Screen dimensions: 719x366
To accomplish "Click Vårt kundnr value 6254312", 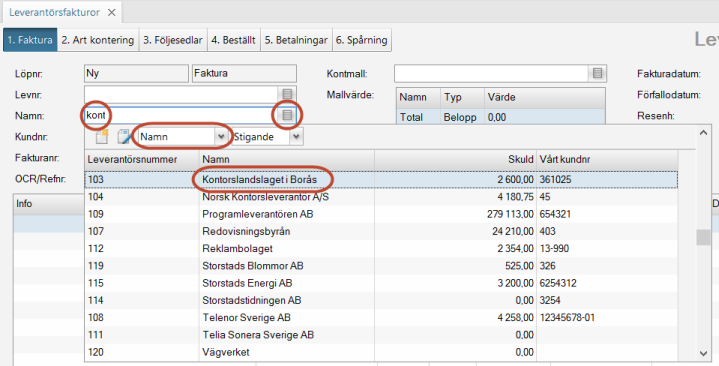I will point(558,283).
